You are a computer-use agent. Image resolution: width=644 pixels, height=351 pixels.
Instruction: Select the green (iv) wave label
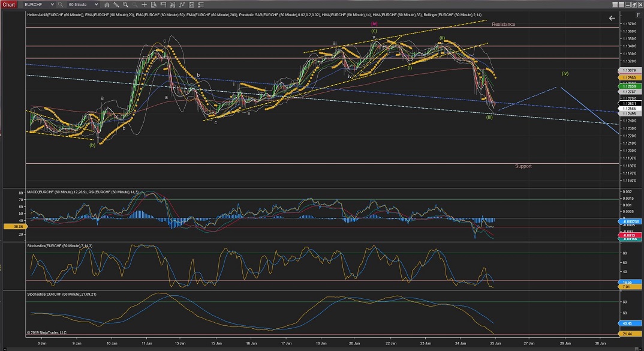pyautogui.click(x=565, y=74)
